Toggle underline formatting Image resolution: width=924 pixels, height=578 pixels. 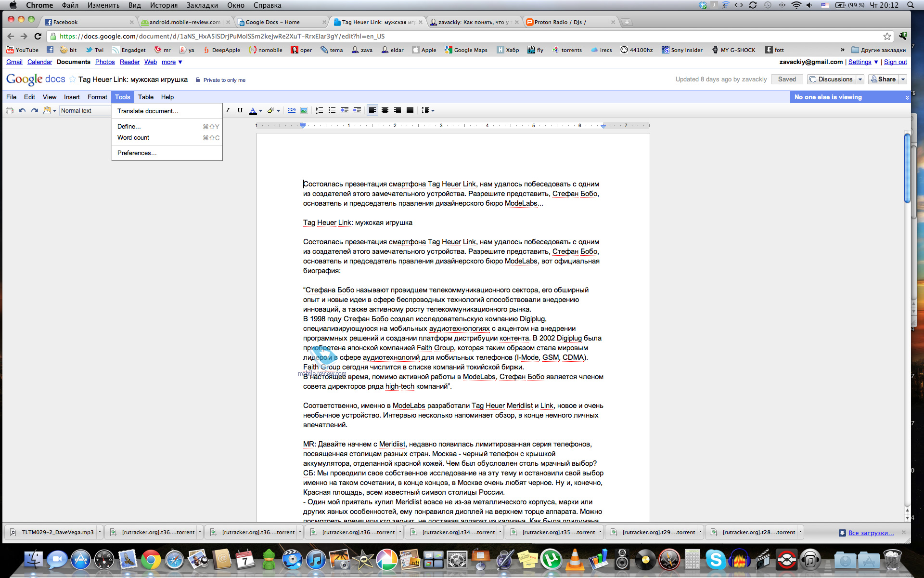point(240,110)
